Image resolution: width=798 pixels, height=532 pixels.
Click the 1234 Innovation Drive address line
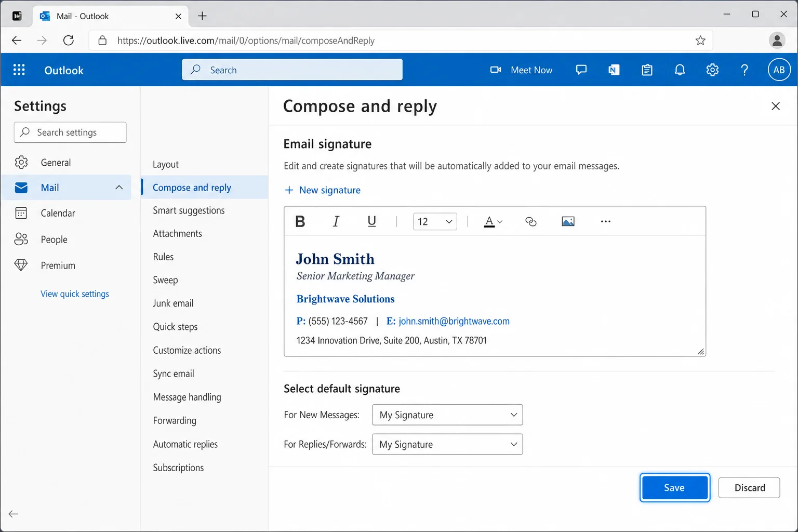point(391,340)
